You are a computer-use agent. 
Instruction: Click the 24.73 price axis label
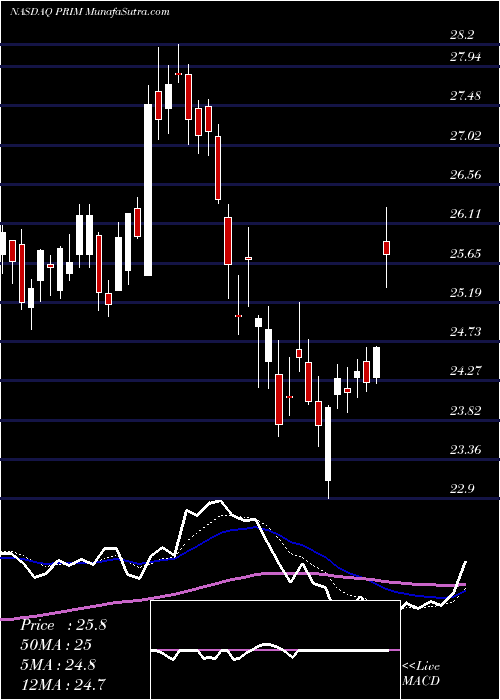[x=466, y=331]
